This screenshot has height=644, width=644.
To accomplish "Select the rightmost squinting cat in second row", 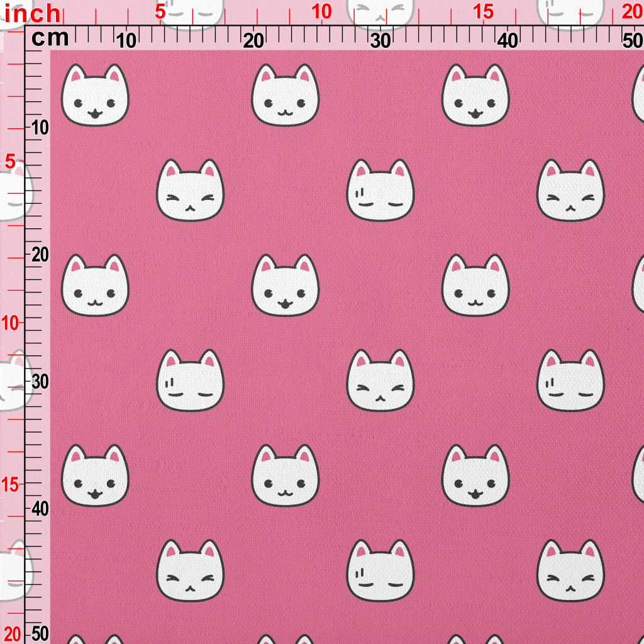I will [570, 191].
